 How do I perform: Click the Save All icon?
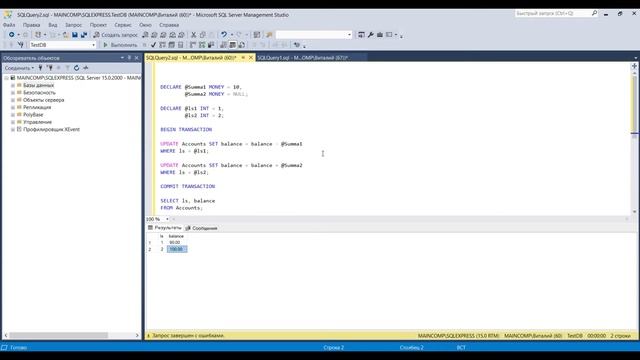pyautogui.click(x=84, y=35)
